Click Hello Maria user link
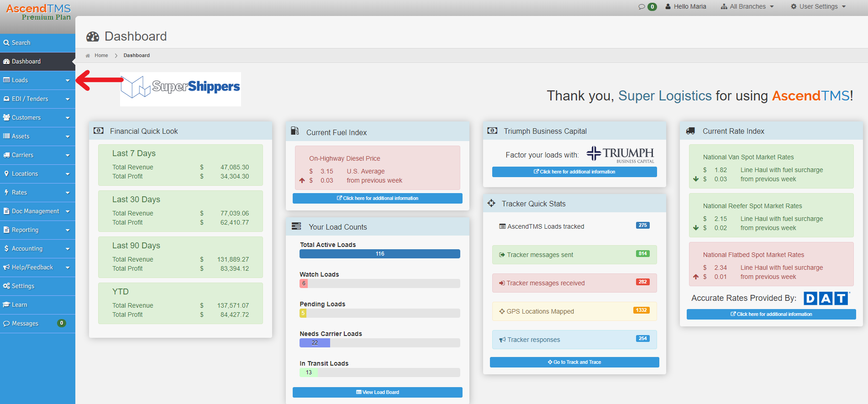The image size is (868, 404). point(686,6)
